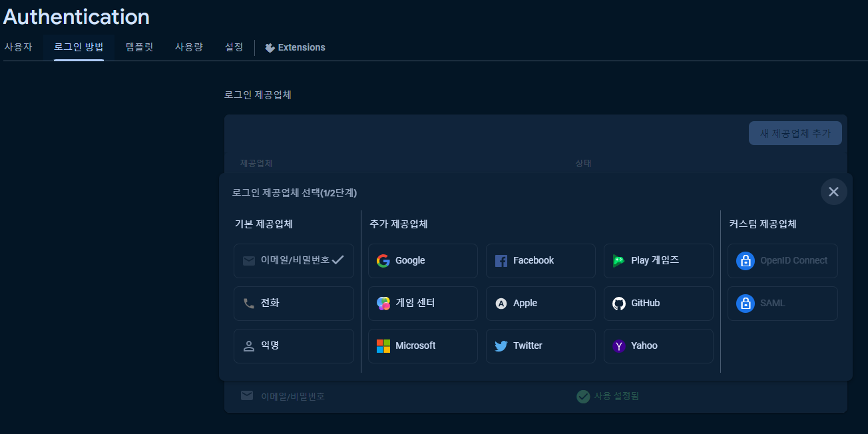868x434 pixels.
Task: Click the checkmark on 이메일/비밀번호 card
Action: click(337, 260)
